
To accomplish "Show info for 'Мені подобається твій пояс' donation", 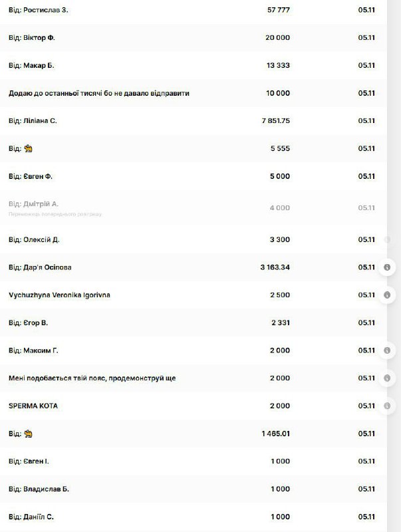I will coord(387,378).
